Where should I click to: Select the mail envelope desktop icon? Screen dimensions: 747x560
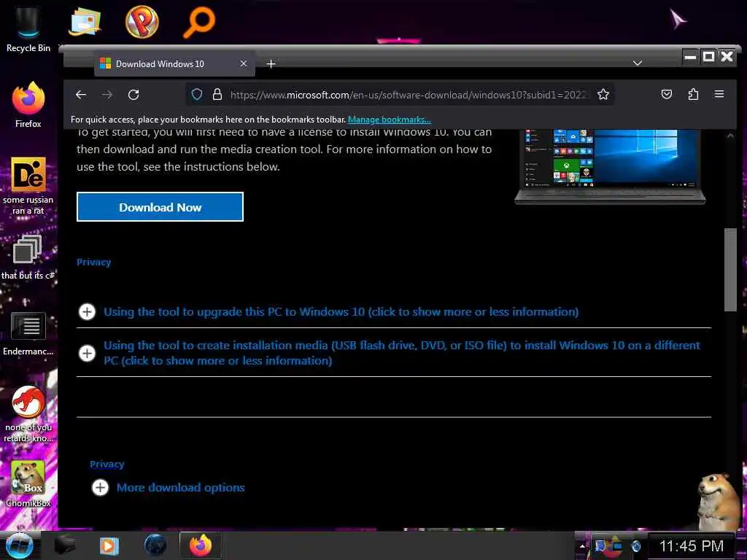click(x=85, y=21)
